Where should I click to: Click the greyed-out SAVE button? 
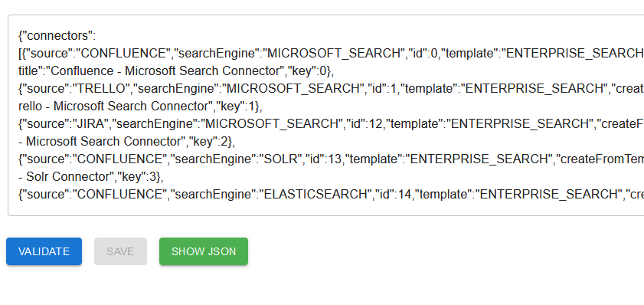click(120, 251)
